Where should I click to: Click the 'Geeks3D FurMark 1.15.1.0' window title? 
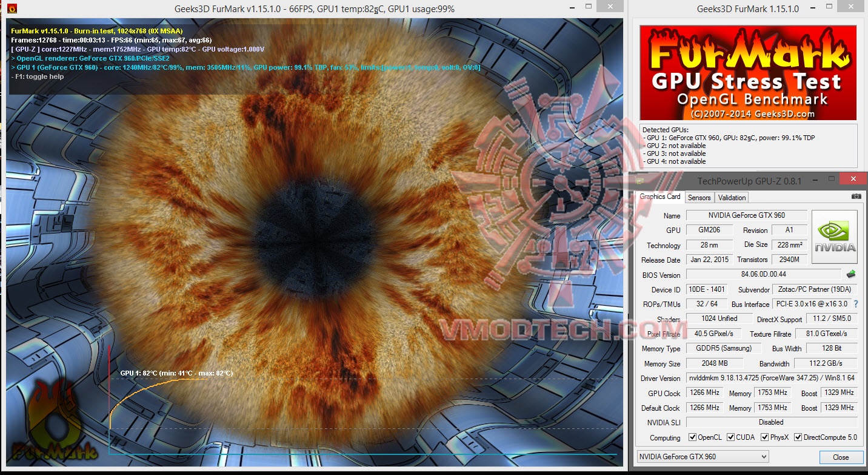point(748,9)
